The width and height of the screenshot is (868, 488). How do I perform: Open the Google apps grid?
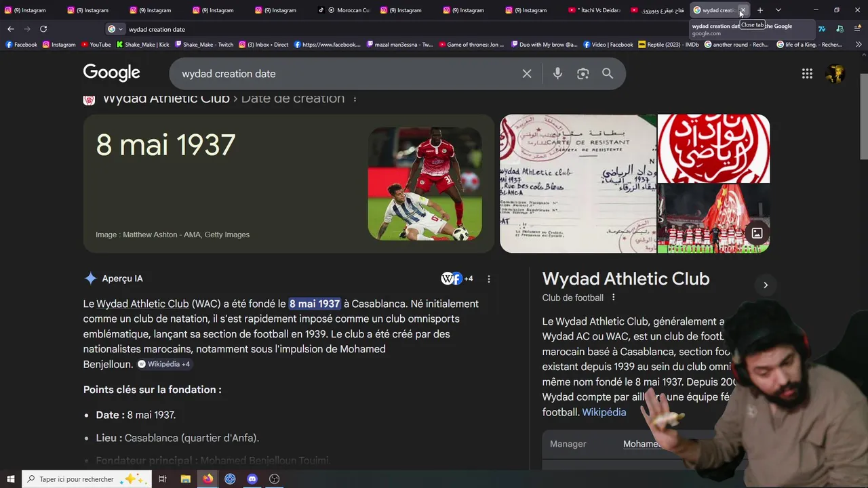[807, 74]
